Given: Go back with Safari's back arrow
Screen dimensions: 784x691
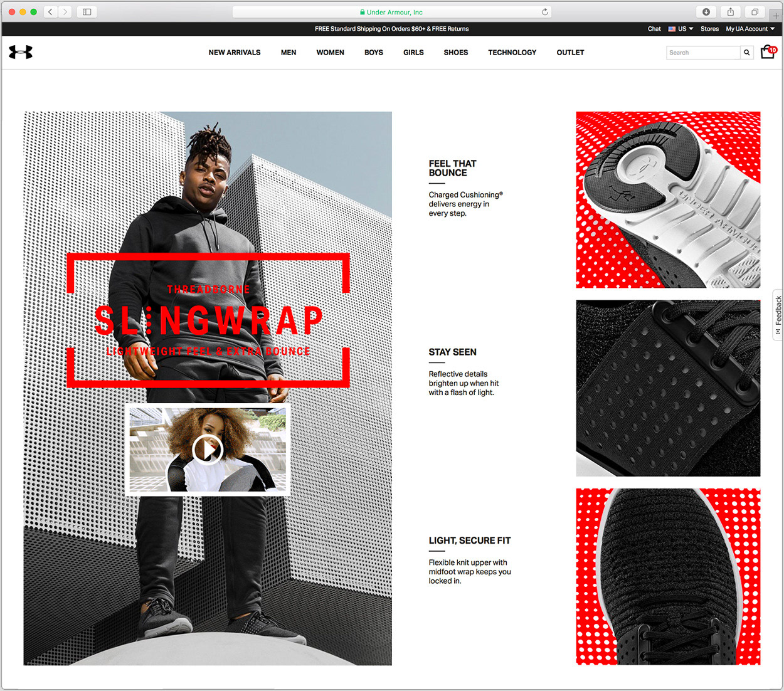Looking at the screenshot, I should coord(51,12).
